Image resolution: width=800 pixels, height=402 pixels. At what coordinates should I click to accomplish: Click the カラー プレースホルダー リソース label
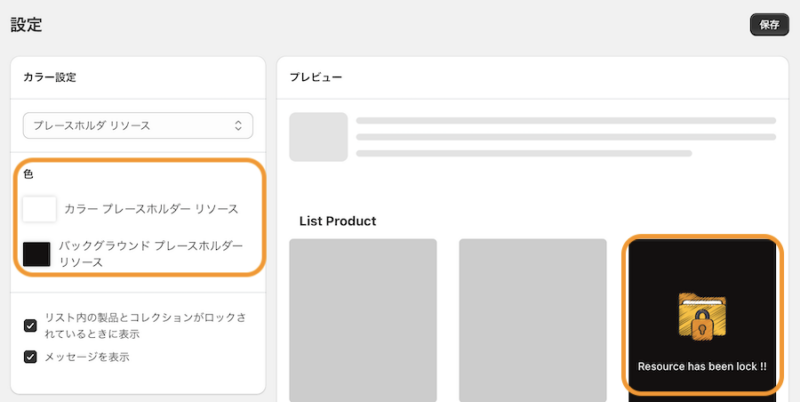(x=151, y=209)
